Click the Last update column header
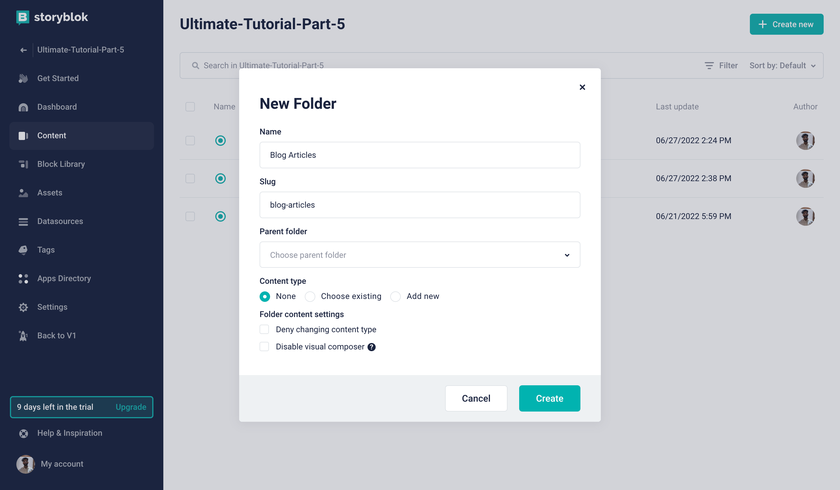This screenshot has height=490, width=840. tap(677, 107)
